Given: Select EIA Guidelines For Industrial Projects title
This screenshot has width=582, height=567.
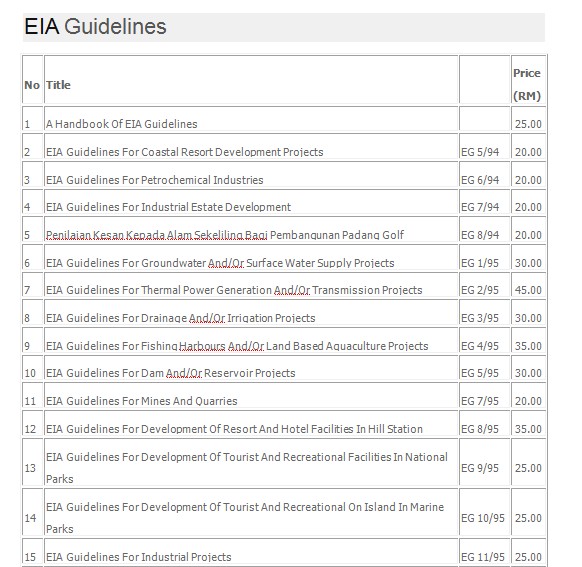Looking at the screenshot, I should click(138, 557).
